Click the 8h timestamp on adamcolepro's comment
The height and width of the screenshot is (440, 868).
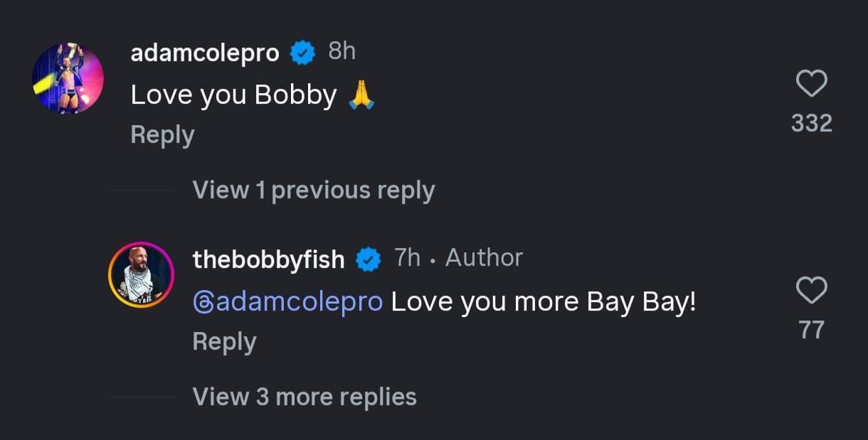[x=341, y=50]
